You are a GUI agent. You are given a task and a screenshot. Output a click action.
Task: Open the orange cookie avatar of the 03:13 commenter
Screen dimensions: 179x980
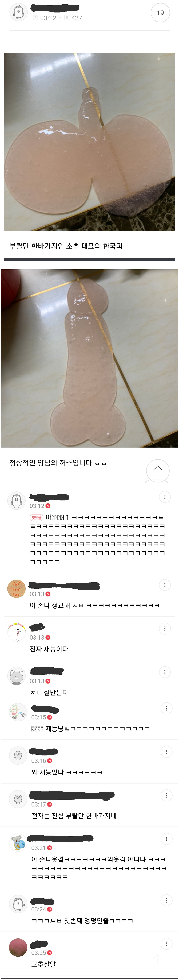16,589
